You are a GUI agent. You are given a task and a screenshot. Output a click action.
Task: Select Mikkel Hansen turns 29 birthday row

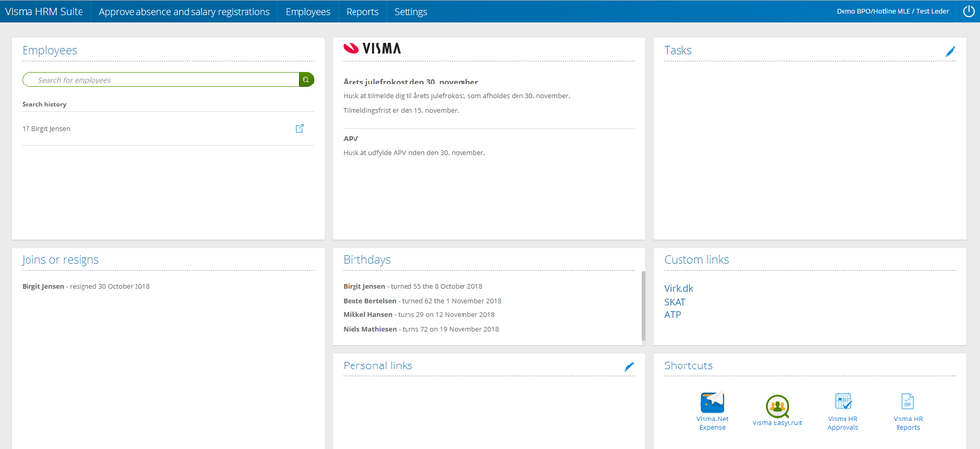(x=418, y=314)
